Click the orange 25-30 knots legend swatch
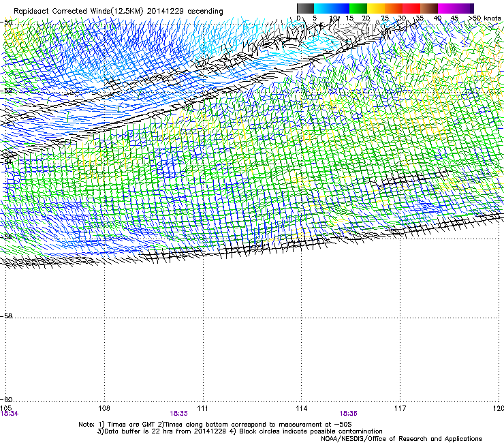The image size is (504, 443). pos(394,8)
